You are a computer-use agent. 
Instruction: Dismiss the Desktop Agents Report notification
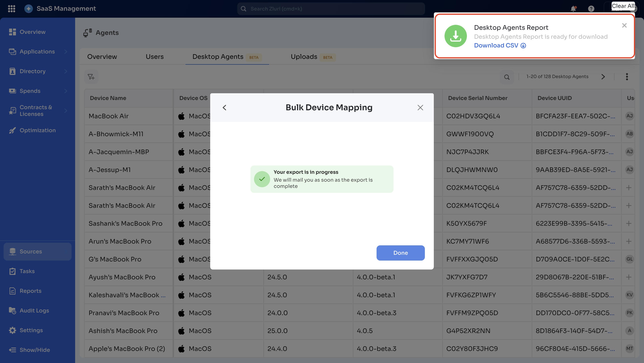[624, 25]
